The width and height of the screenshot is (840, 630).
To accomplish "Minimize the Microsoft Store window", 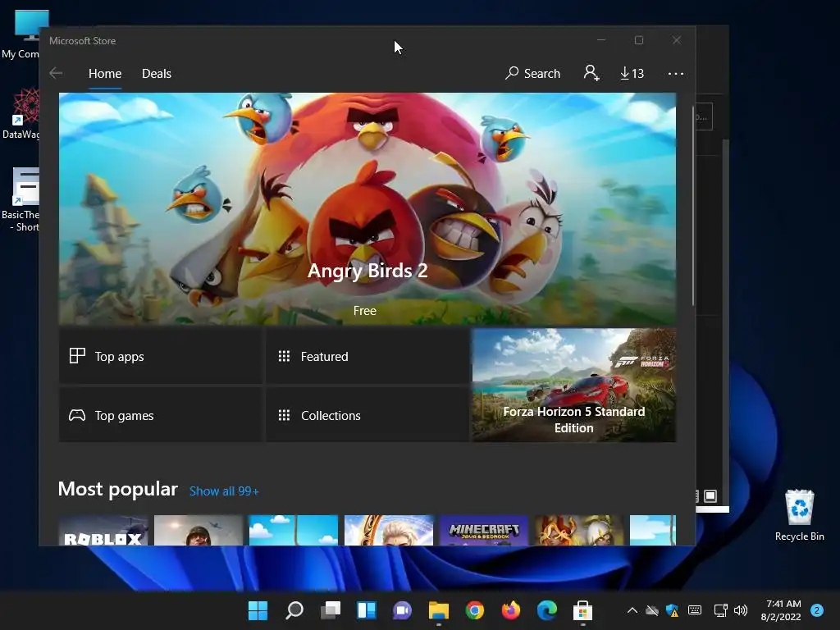I will coord(601,40).
